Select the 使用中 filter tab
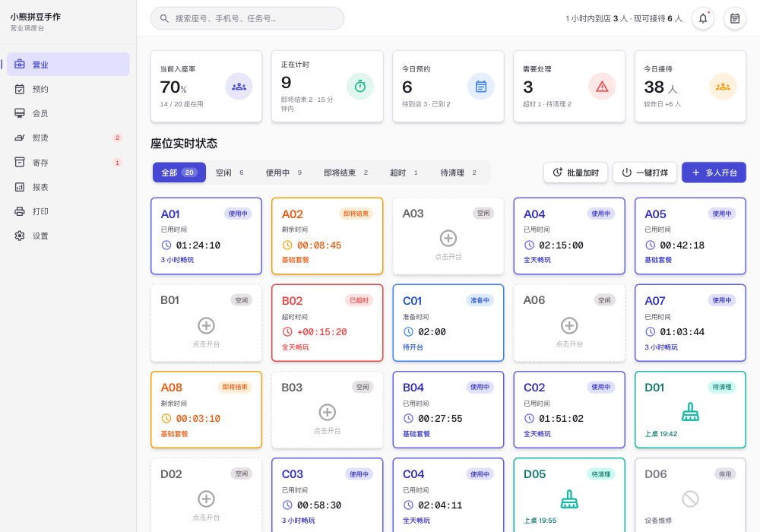This screenshot has width=760, height=532. pyautogui.click(x=283, y=173)
